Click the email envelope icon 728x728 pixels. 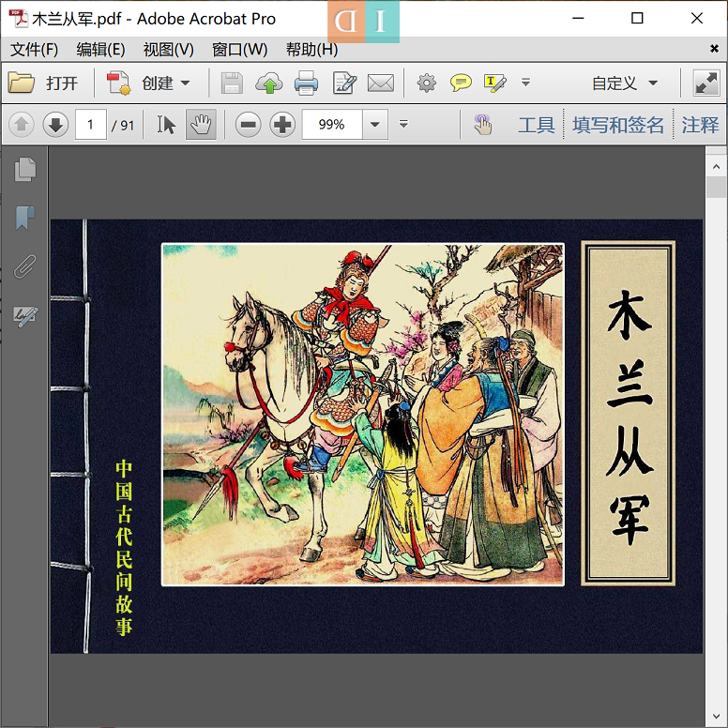coord(381,83)
